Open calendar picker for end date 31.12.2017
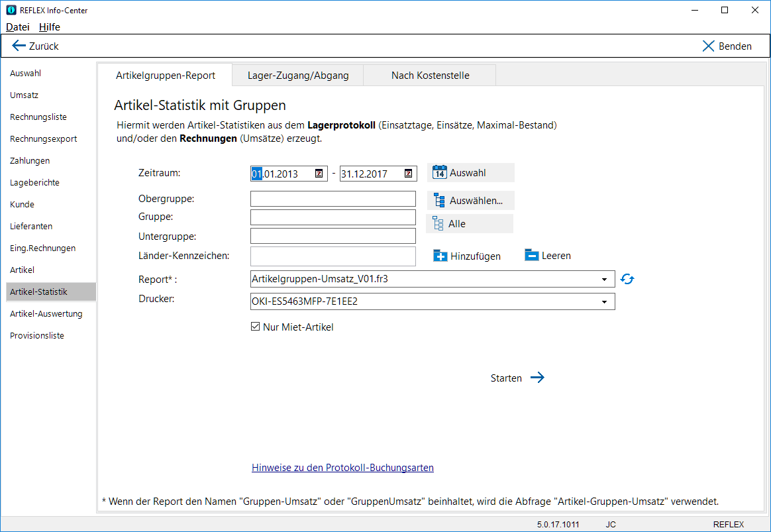Image resolution: width=771 pixels, height=532 pixels. (408, 174)
